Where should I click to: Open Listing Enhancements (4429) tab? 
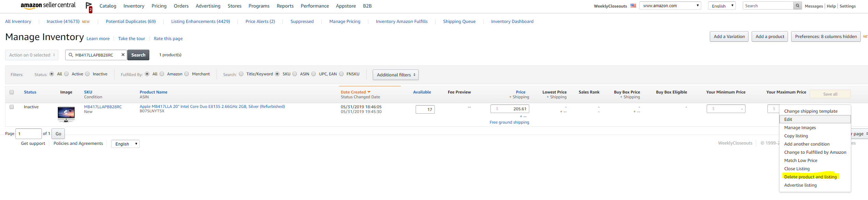point(200,21)
